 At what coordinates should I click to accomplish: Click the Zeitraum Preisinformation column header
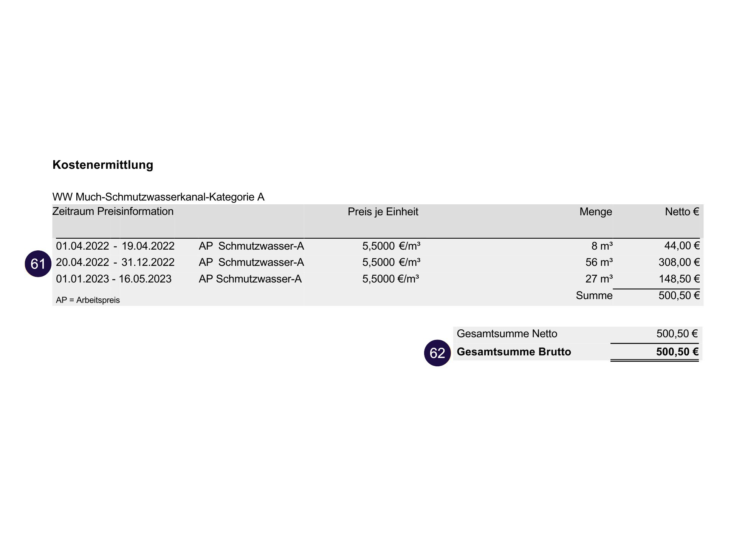(113, 211)
